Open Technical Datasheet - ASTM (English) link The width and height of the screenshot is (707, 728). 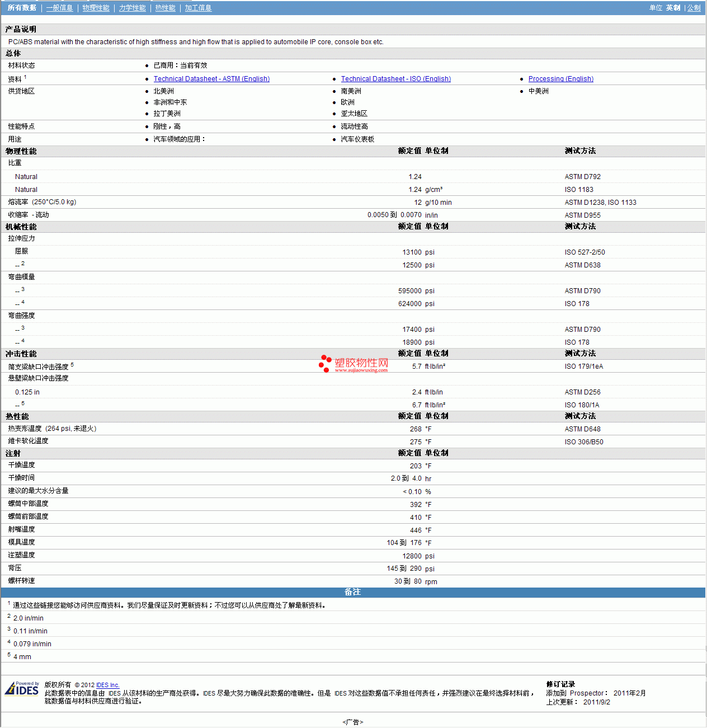(x=211, y=79)
